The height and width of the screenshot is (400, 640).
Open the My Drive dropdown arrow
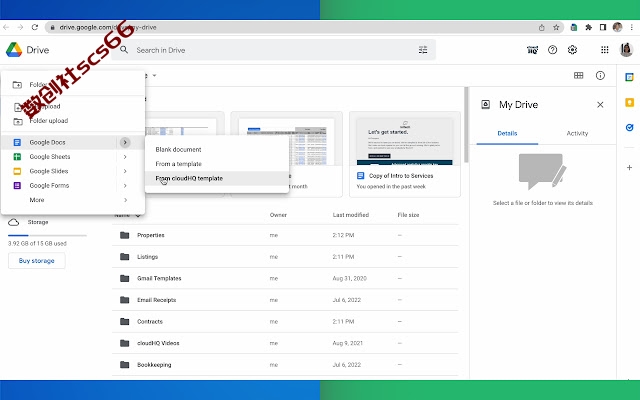(x=154, y=76)
